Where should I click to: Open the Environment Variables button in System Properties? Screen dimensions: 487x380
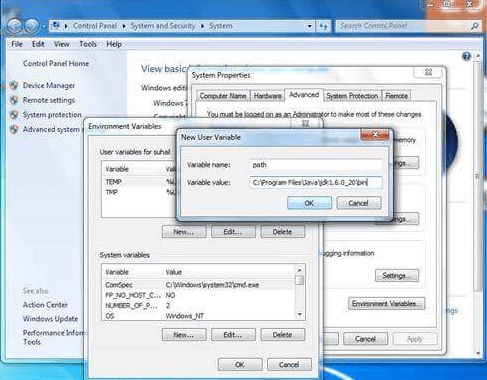(x=387, y=304)
